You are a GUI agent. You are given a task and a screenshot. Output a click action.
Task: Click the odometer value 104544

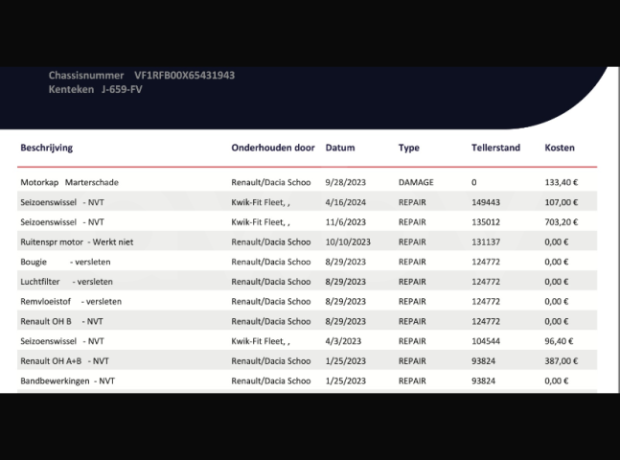[x=486, y=341]
